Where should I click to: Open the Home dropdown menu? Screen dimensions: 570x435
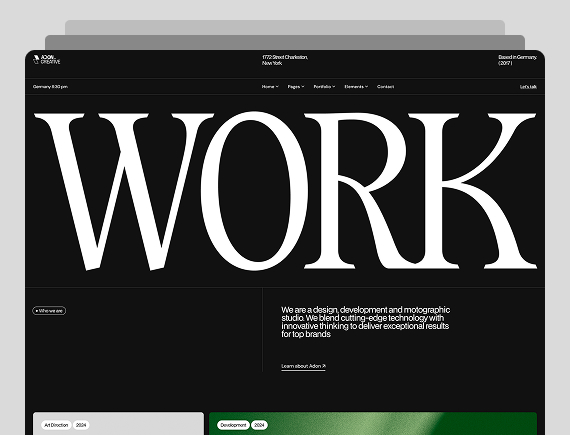point(270,86)
